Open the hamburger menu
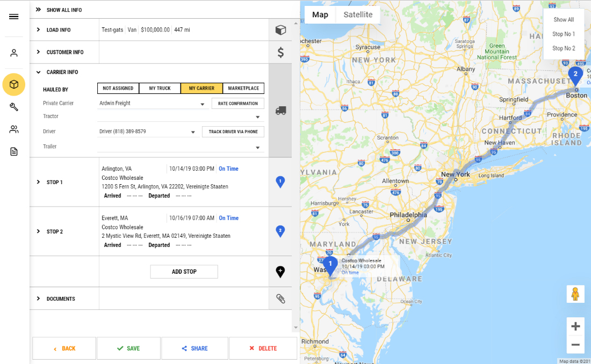 click(13, 17)
